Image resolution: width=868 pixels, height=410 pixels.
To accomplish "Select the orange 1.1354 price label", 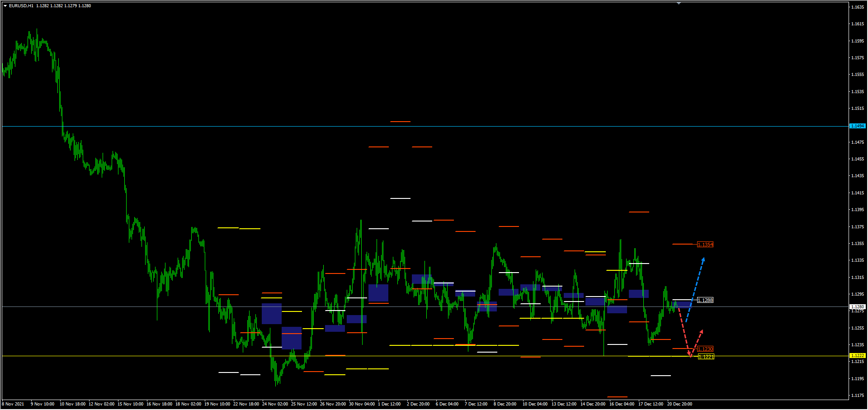I will pos(705,245).
